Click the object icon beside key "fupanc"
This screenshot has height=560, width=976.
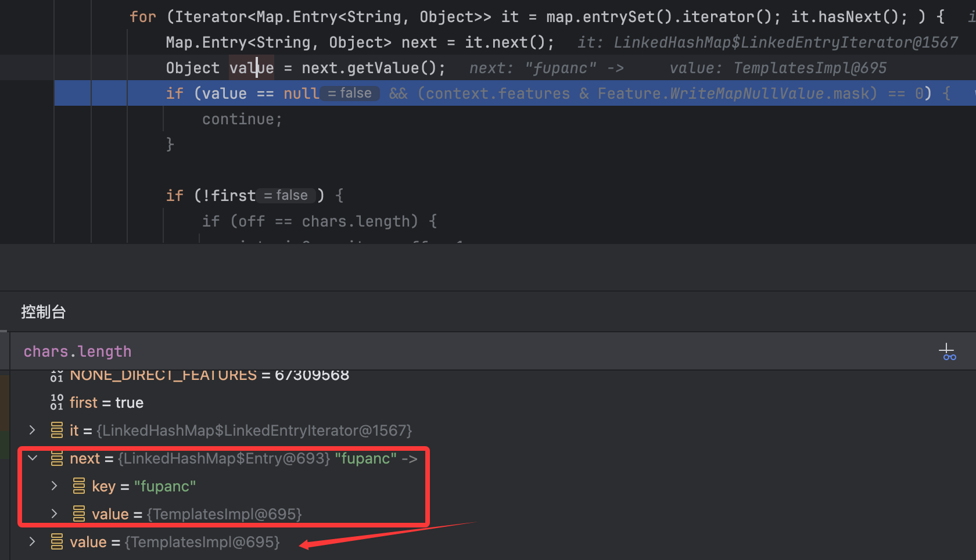click(79, 486)
